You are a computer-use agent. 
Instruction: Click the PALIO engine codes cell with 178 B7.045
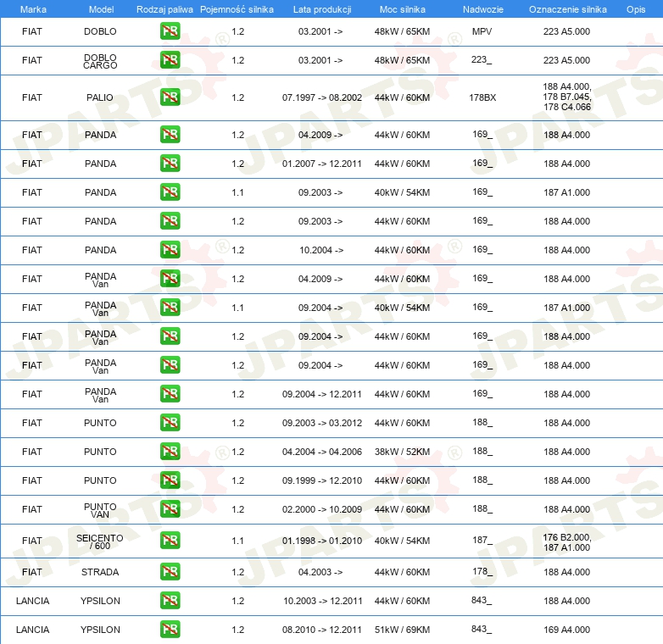tap(567, 97)
